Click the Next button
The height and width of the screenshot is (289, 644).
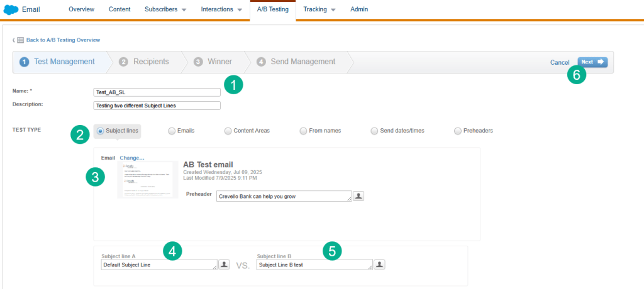[592, 62]
